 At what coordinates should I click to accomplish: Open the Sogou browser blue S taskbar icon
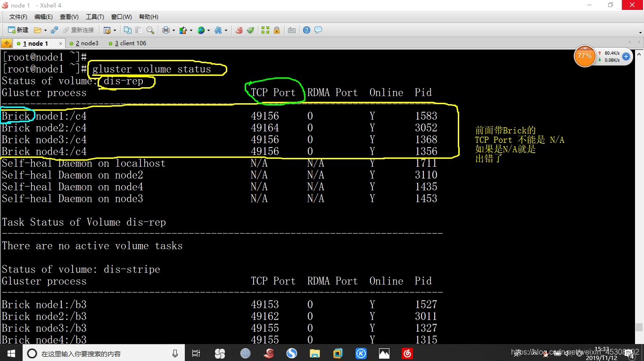click(x=292, y=353)
